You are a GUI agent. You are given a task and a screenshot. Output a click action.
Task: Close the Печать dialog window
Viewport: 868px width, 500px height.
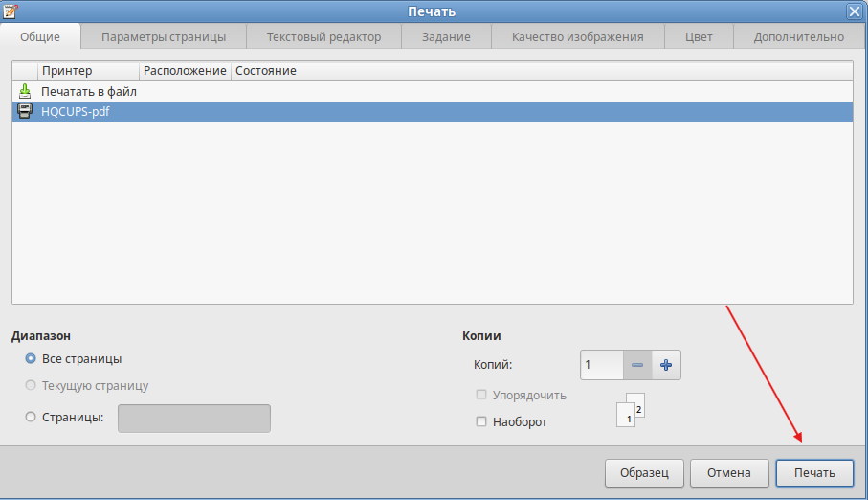tap(854, 11)
